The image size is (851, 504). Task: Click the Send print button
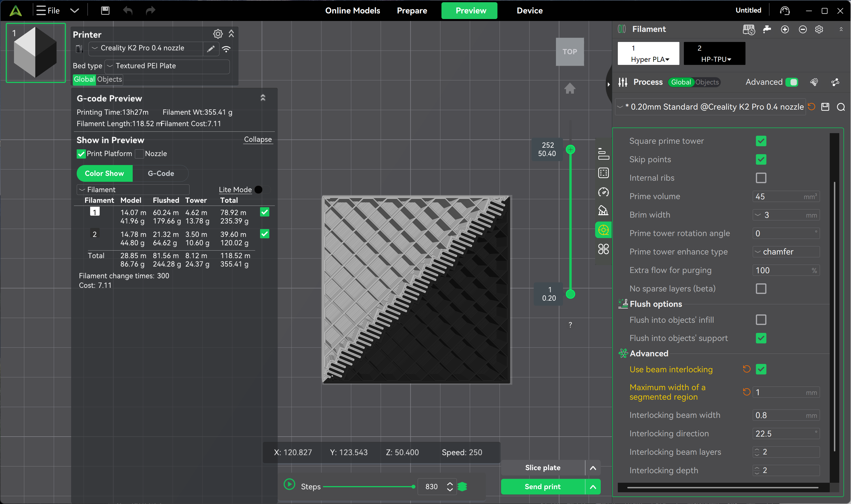543,487
